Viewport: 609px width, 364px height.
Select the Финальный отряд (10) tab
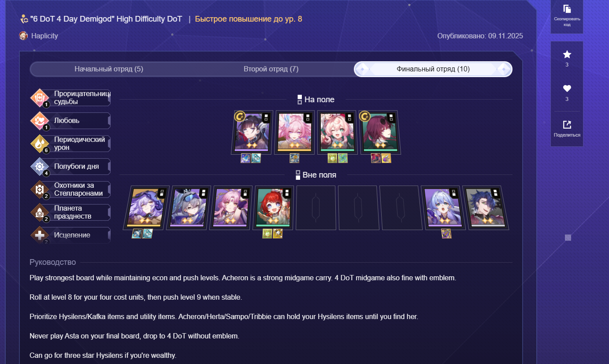click(x=433, y=69)
